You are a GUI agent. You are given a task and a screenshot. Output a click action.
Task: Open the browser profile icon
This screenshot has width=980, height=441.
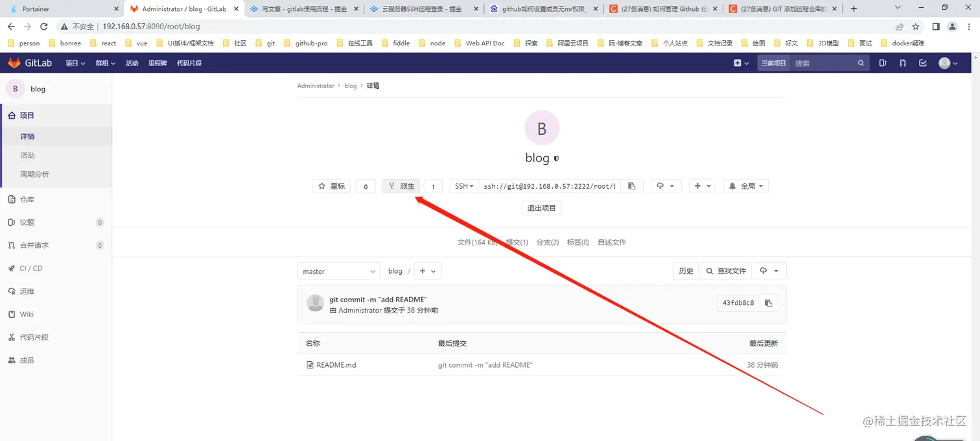952,27
